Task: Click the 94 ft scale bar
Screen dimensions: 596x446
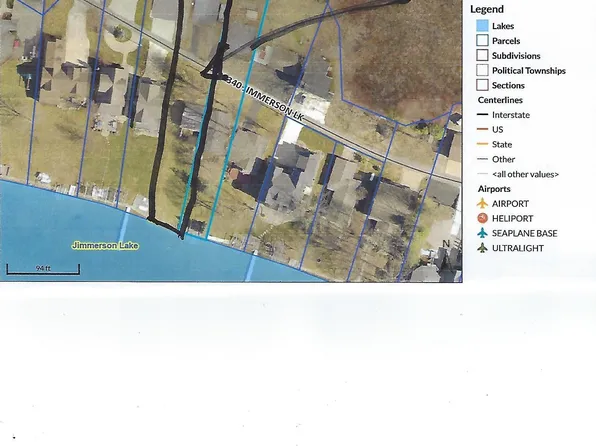Action: pyautogui.click(x=43, y=269)
